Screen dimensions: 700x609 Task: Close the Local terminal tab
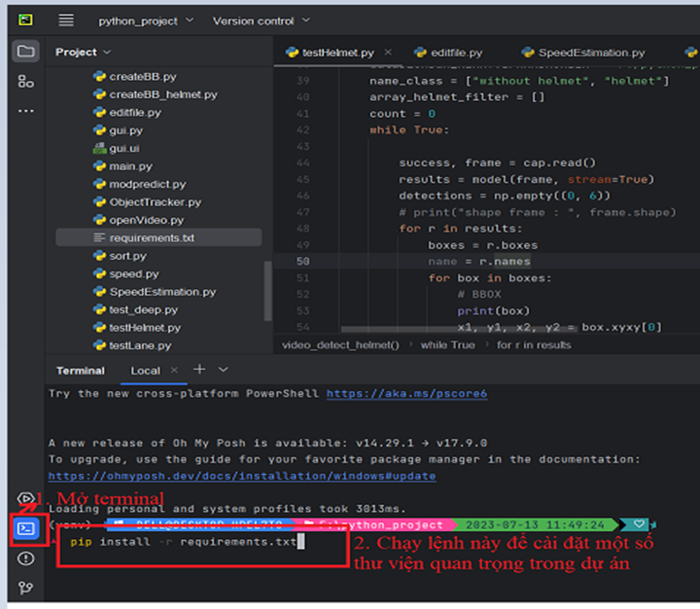174,370
